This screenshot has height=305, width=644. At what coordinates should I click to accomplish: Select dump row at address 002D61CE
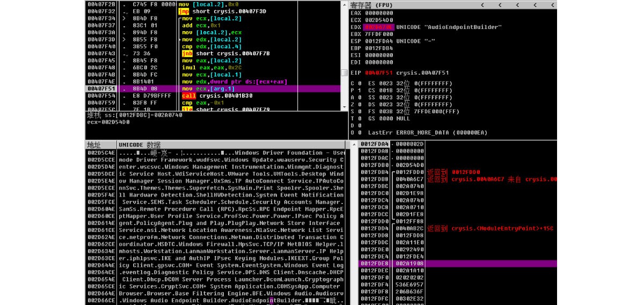tap(215, 229)
